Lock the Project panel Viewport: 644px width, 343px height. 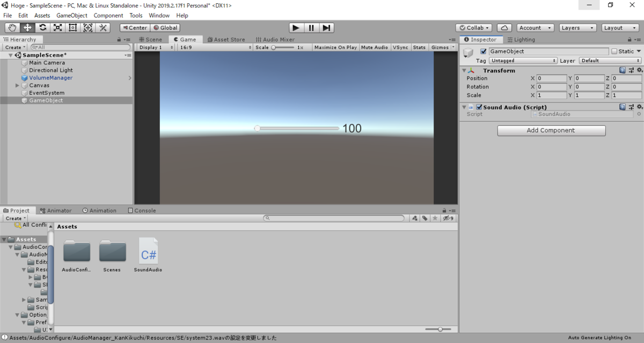pyautogui.click(x=444, y=211)
